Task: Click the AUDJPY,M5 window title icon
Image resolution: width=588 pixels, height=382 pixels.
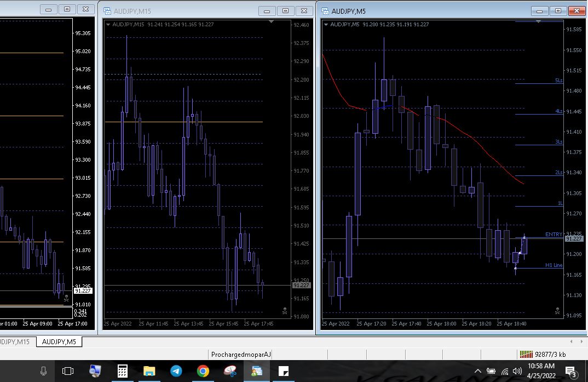Action: pyautogui.click(x=325, y=10)
